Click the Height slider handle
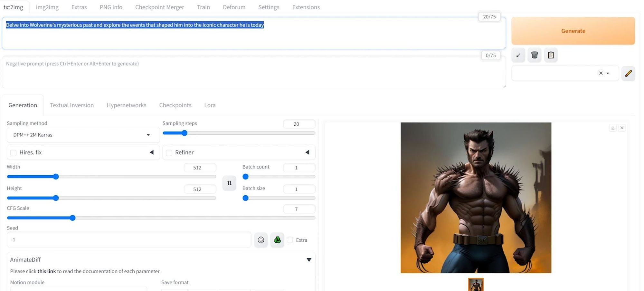Viewport: 644px width, 291px height. (x=56, y=198)
